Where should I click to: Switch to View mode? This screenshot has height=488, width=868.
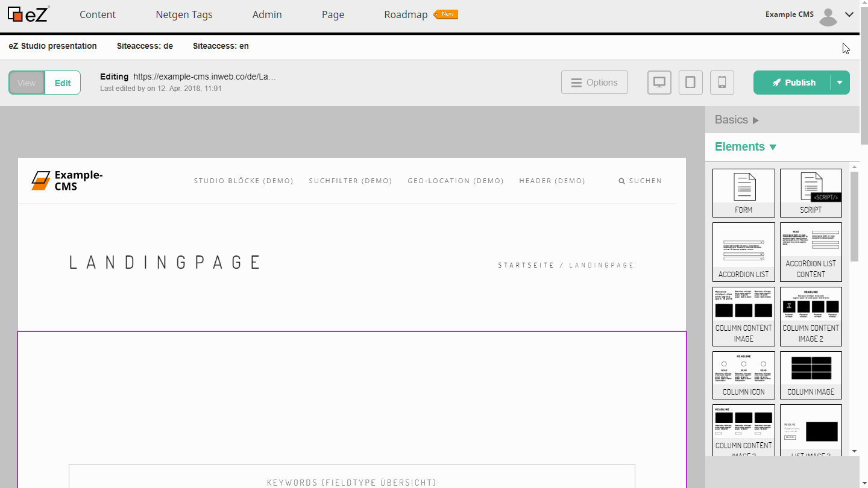click(27, 83)
